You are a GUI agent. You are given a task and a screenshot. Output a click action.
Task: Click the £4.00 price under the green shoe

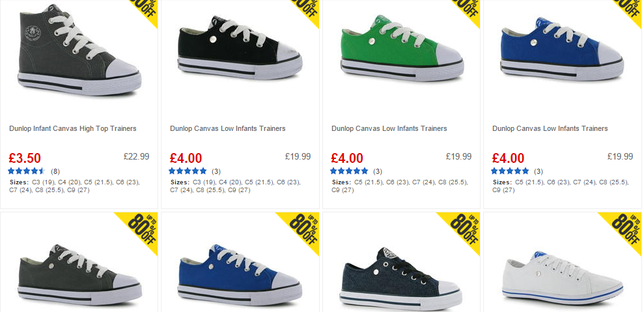[x=347, y=158]
